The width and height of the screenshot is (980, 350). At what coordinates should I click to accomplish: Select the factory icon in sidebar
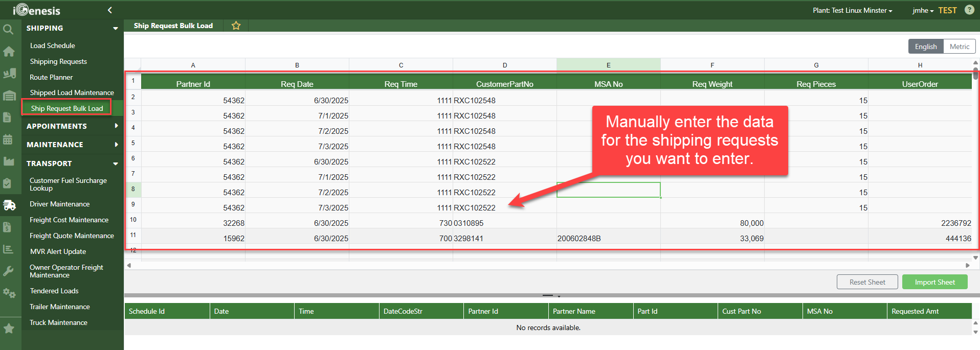coord(8,161)
